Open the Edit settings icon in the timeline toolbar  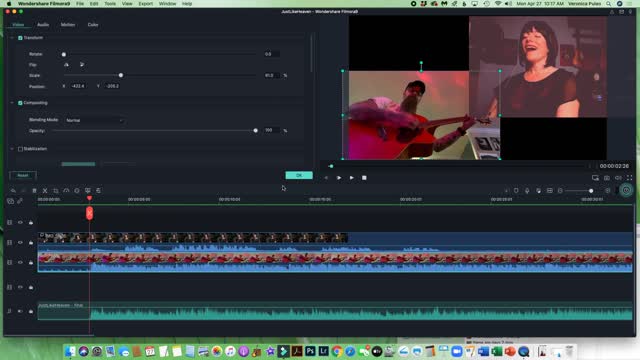98,191
